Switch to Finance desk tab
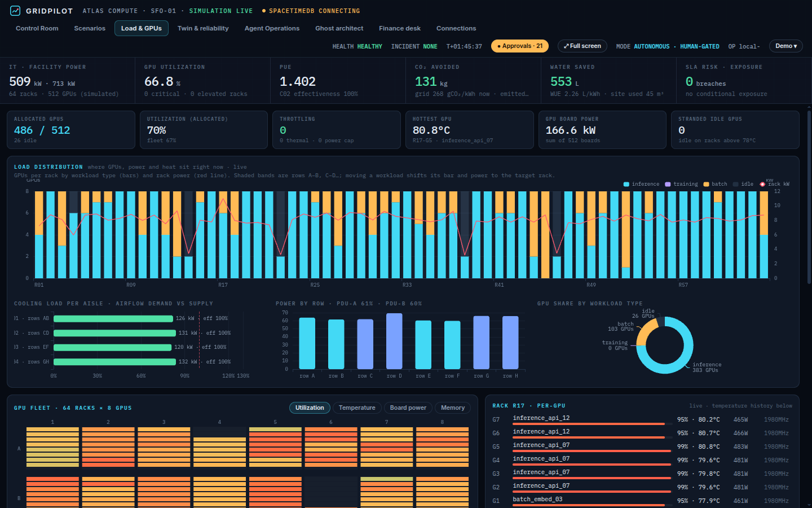Viewport: 812px width, 508px height. (x=400, y=28)
